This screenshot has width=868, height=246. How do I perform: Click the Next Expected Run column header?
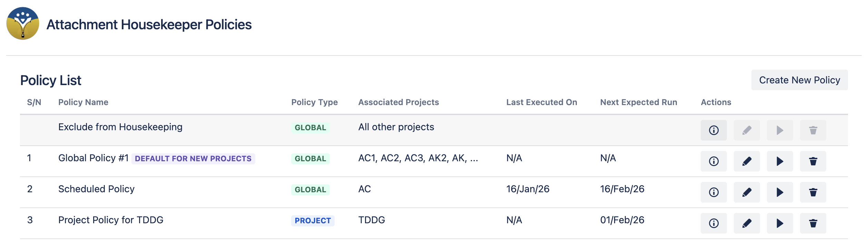[x=639, y=102]
